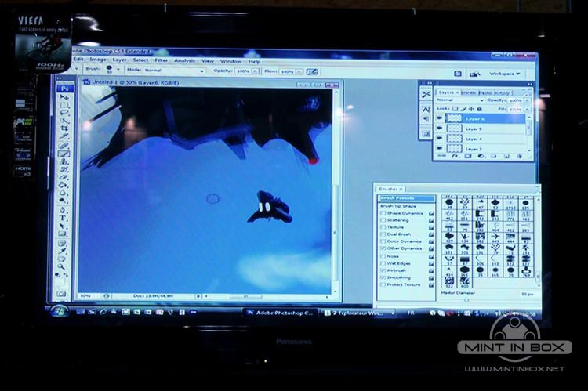This screenshot has height=391, width=588.
Task: Select Brush Tip Shape option
Action: pos(398,206)
